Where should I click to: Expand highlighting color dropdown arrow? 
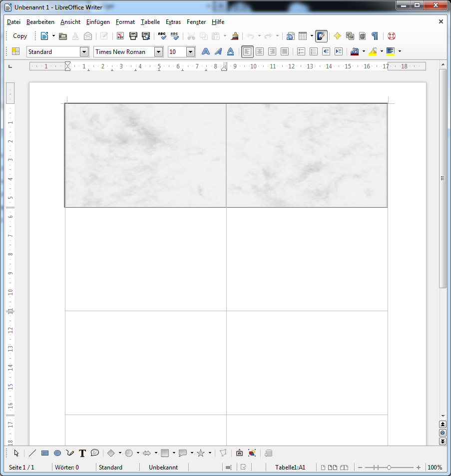tap(382, 51)
